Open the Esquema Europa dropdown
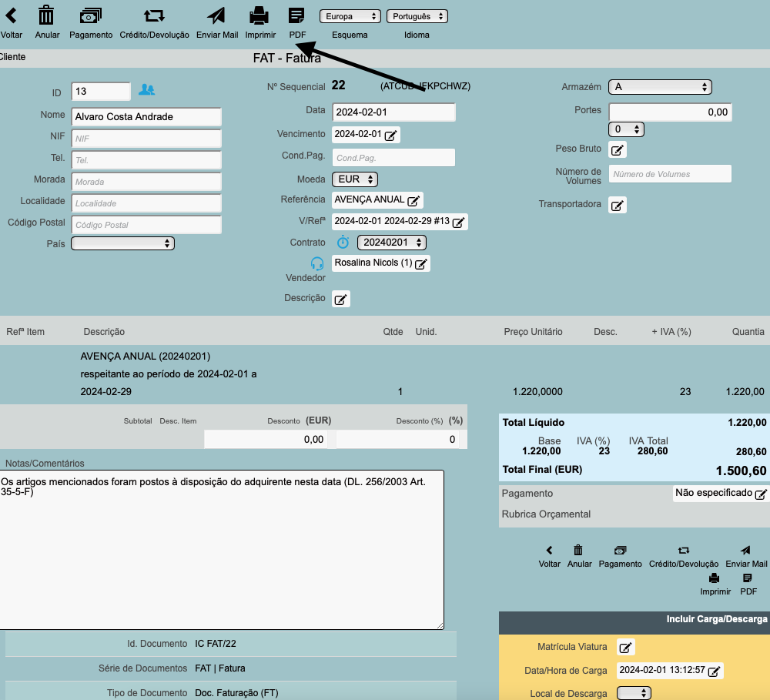This screenshot has height=700, width=770. pyautogui.click(x=350, y=16)
